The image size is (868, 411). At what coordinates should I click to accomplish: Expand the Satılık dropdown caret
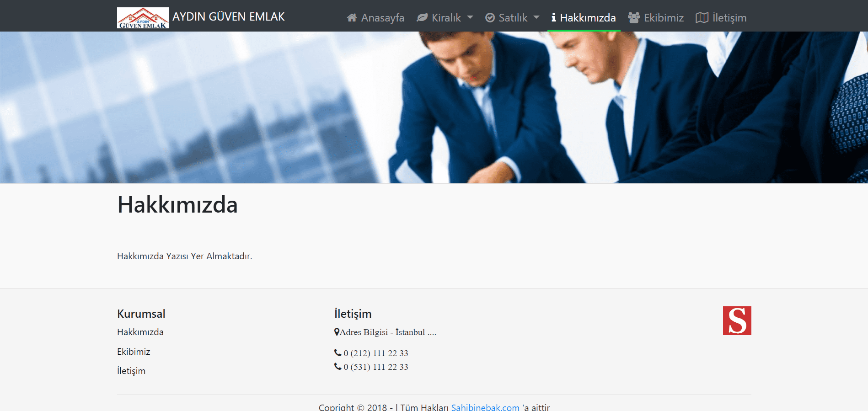click(536, 18)
